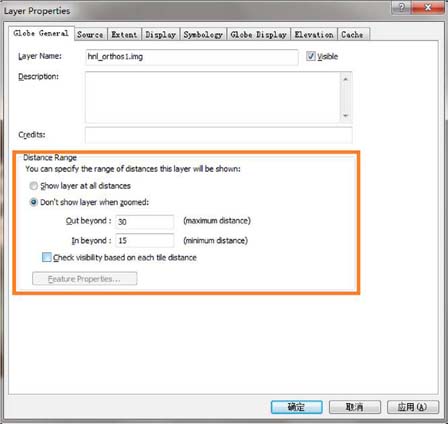Click inside the Description text area
The height and width of the screenshot is (424, 448).
213,97
